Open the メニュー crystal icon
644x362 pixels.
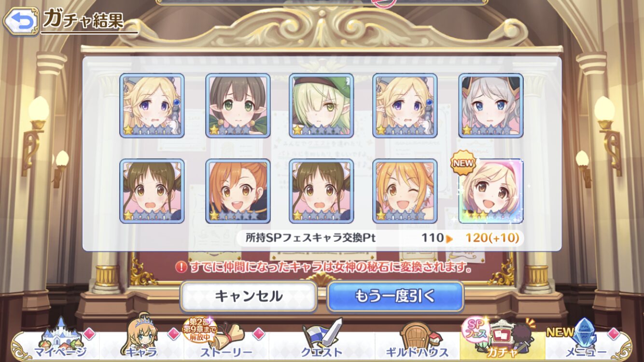pos(585,340)
